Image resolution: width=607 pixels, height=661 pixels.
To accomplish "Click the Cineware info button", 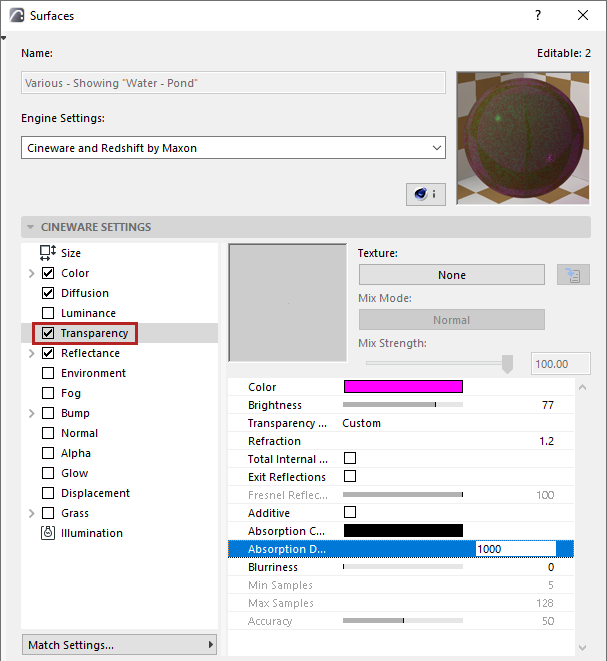I will tap(425, 194).
